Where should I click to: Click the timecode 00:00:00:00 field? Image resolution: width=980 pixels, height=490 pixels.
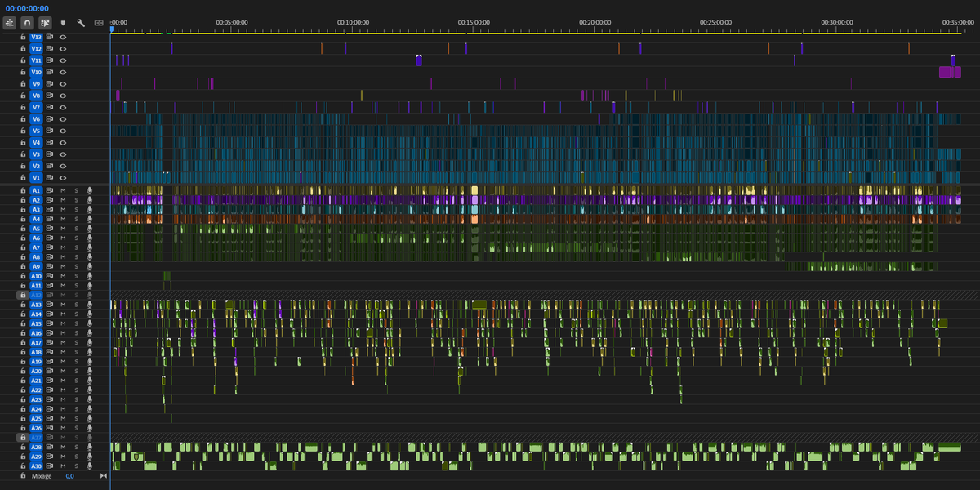click(x=27, y=8)
